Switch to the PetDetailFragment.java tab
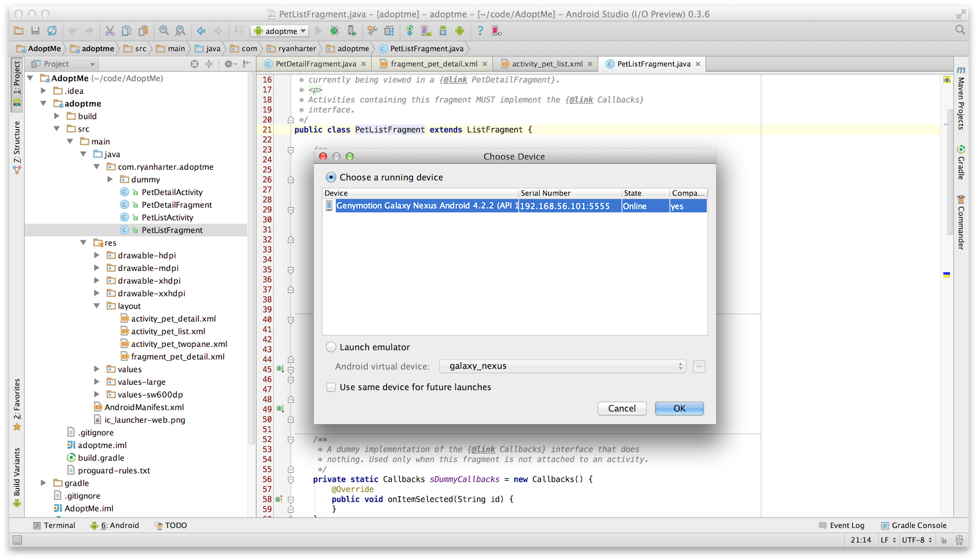Screen dimensions: 978x560 [316, 64]
